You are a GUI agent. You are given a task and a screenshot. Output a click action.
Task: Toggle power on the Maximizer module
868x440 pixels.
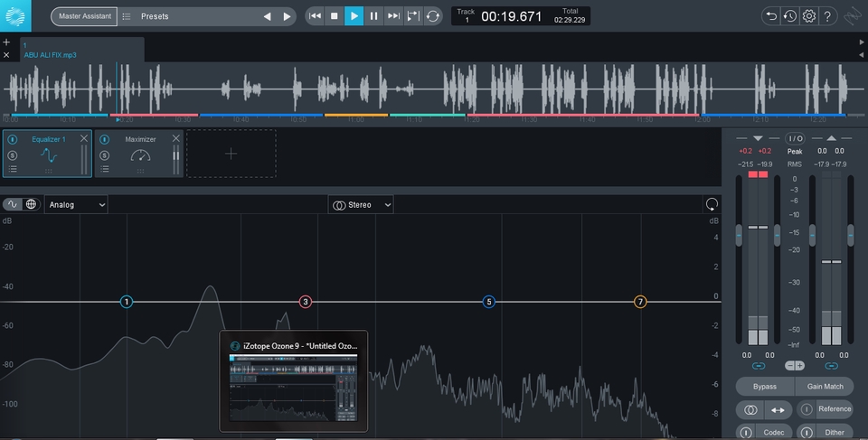tap(104, 139)
